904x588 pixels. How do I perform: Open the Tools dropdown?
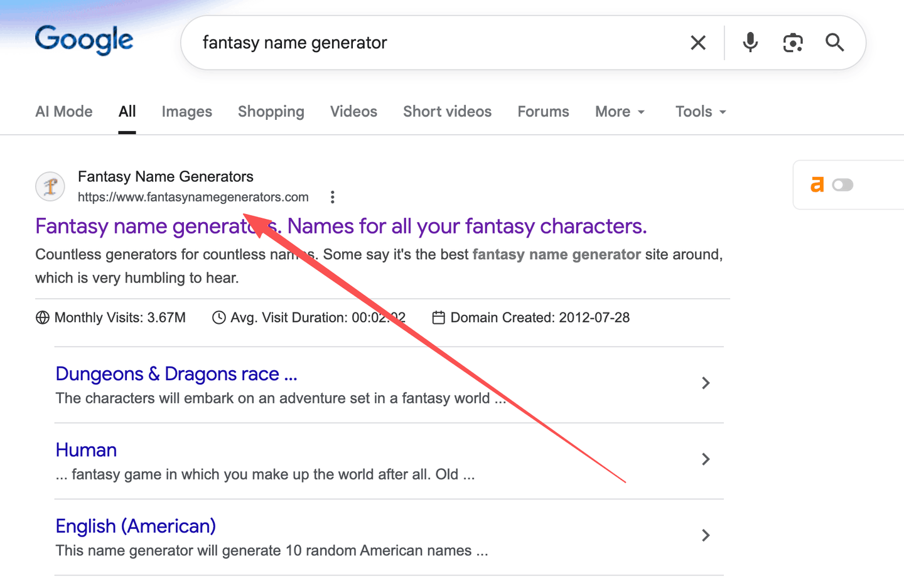701,112
